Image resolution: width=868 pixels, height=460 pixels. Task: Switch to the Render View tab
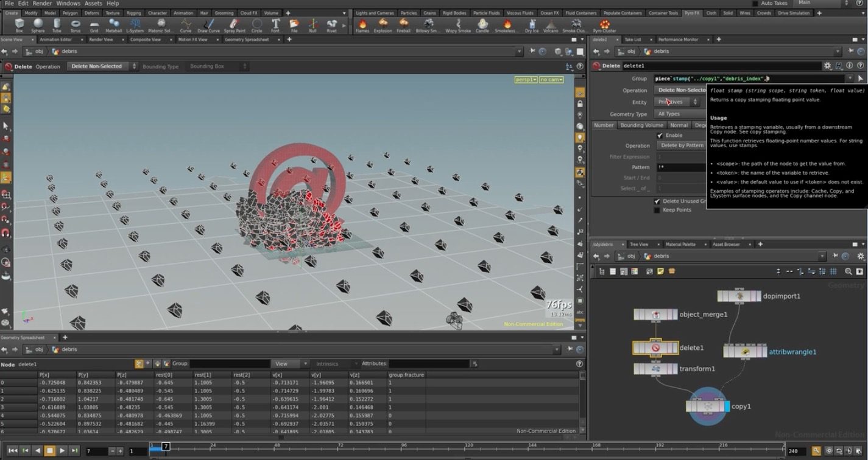click(101, 40)
